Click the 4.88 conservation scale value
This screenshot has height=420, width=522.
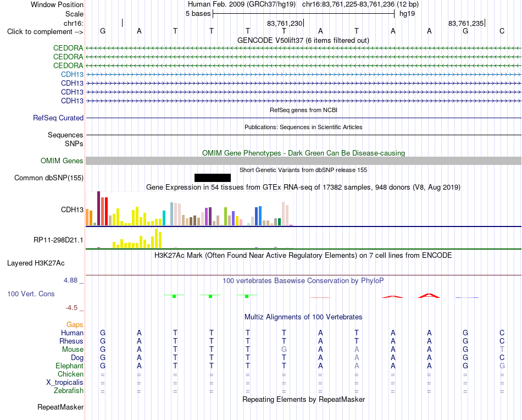[x=70, y=280]
